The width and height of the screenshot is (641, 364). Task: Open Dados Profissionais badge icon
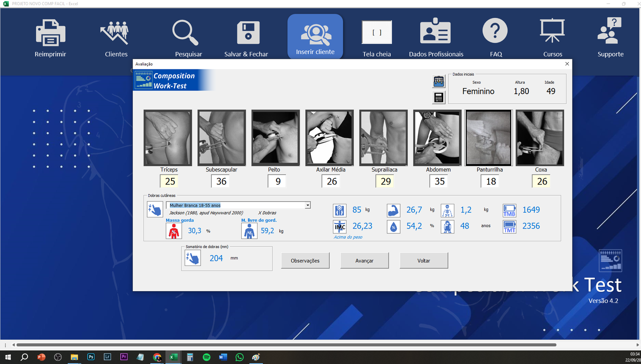click(435, 32)
